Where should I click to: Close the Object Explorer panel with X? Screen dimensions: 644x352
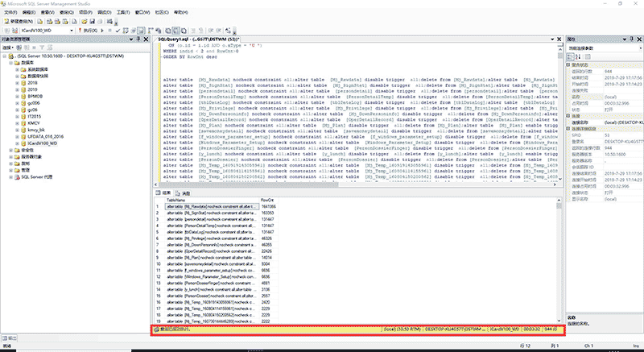pos(146,39)
